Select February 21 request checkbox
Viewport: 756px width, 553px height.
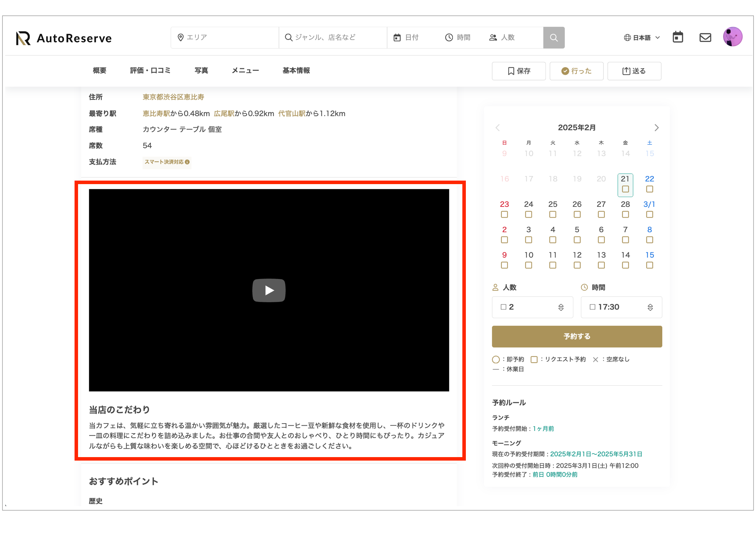(x=625, y=189)
